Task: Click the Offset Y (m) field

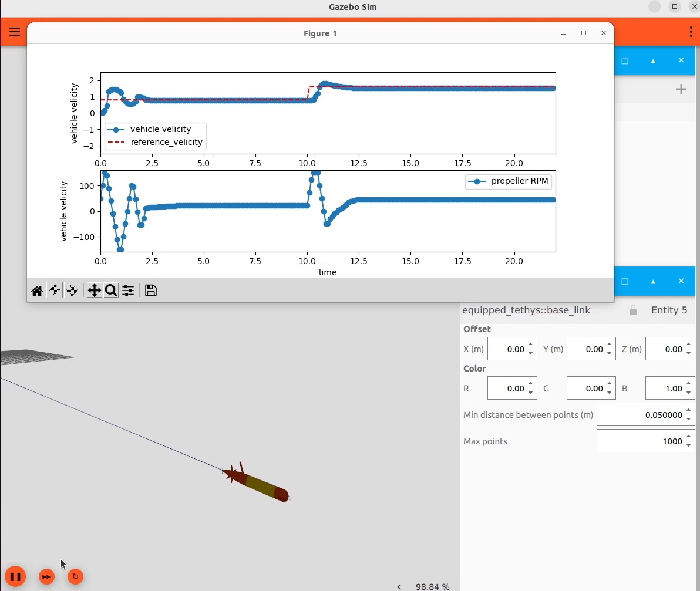Action: pos(591,349)
